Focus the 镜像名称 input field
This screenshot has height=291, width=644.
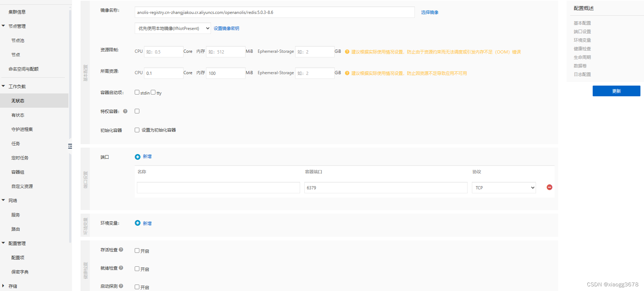pos(275,12)
